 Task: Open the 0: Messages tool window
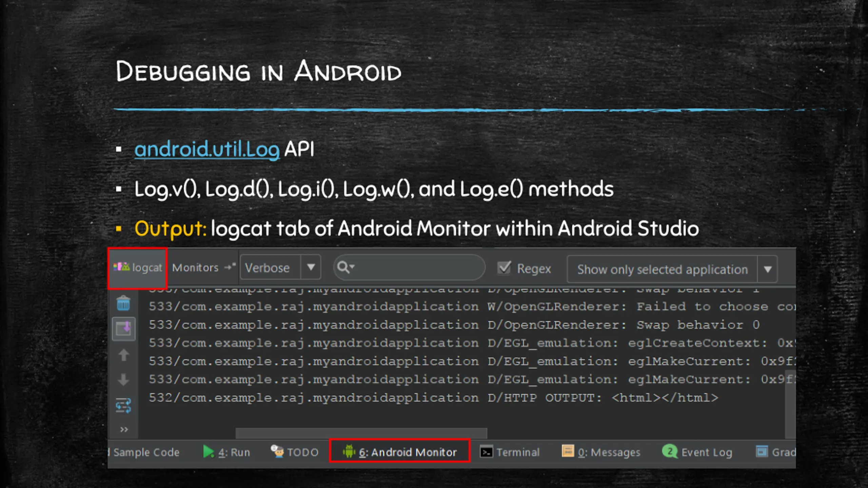pos(601,452)
